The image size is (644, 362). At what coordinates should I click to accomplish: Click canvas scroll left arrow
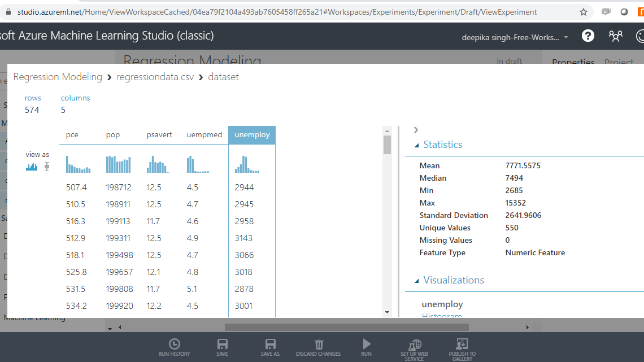pos(120,327)
